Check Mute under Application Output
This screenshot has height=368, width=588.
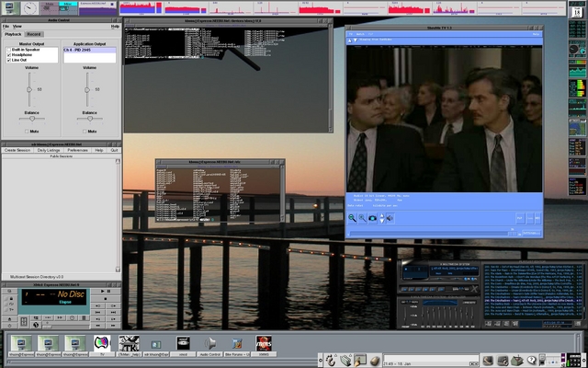coord(85,132)
